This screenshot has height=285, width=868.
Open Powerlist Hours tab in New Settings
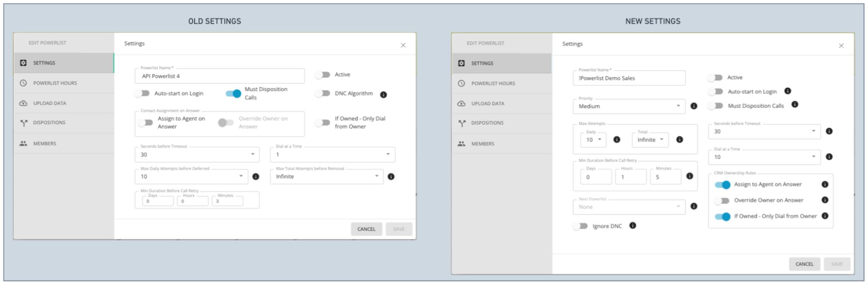(502, 83)
